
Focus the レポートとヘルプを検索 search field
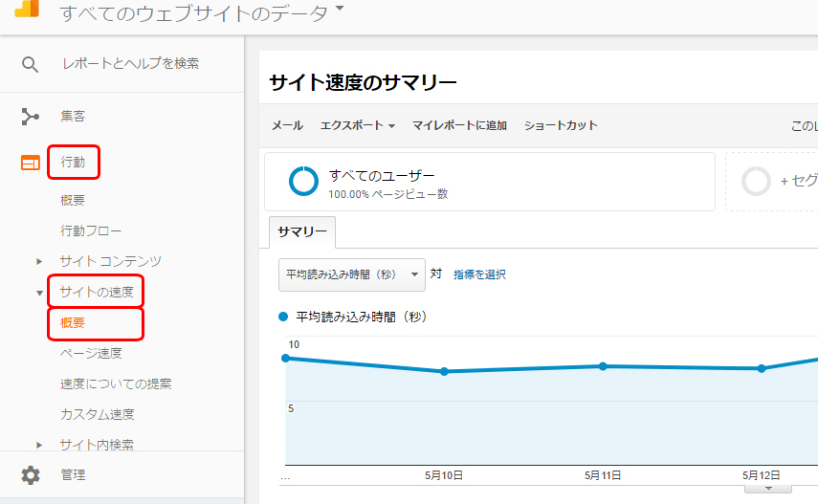(x=130, y=64)
